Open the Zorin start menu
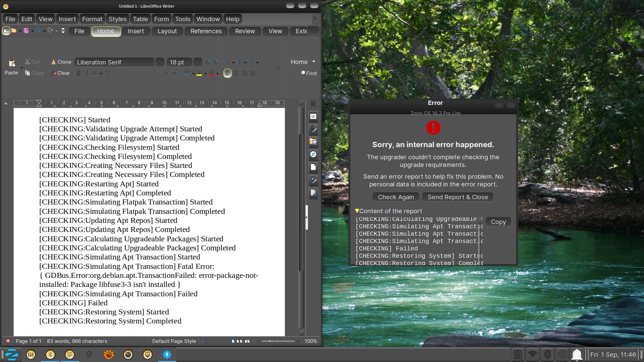The width and height of the screenshot is (644, 362). pyautogui.click(x=12, y=355)
